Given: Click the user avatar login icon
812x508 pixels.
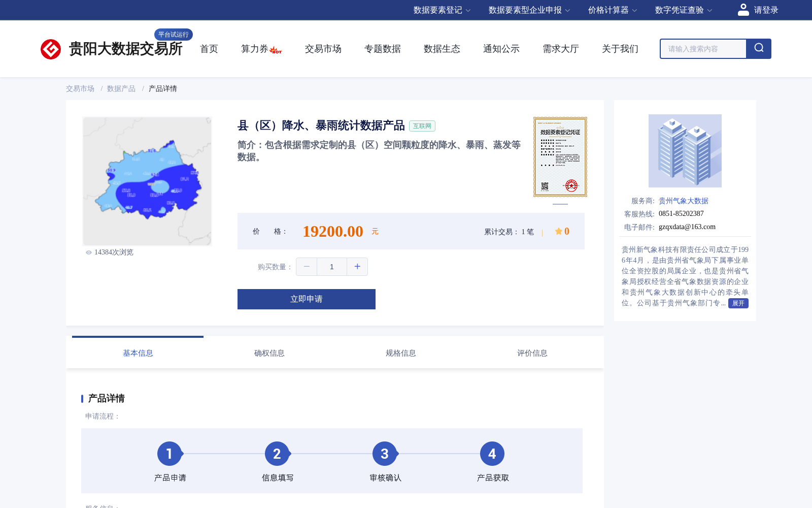Looking at the screenshot, I should 743,10.
